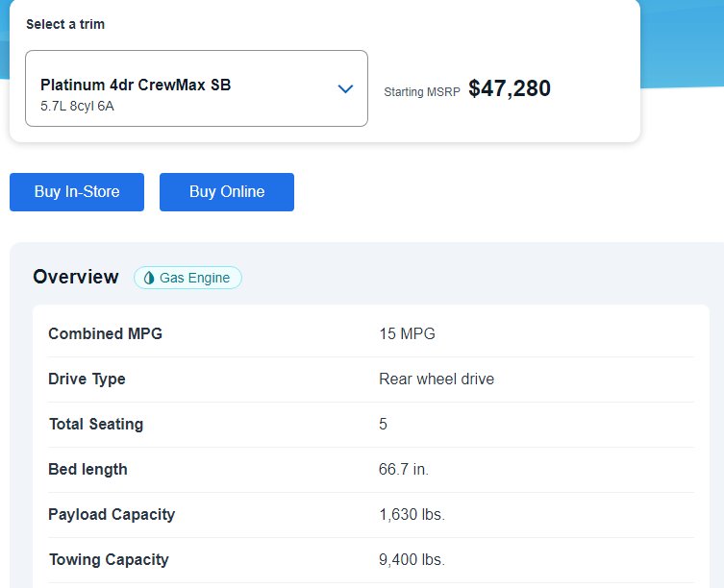Click the 1,630 lbs. payload value
The width and height of the screenshot is (724, 588).
pos(412,515)
